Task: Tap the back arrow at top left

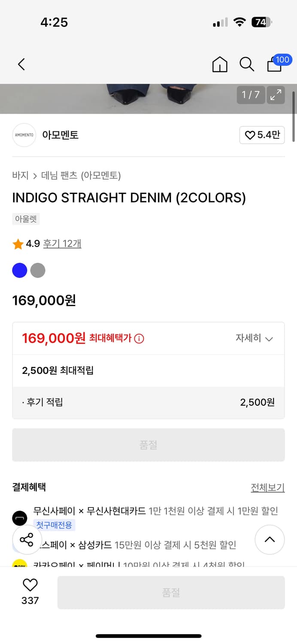Action: point(21,64)
